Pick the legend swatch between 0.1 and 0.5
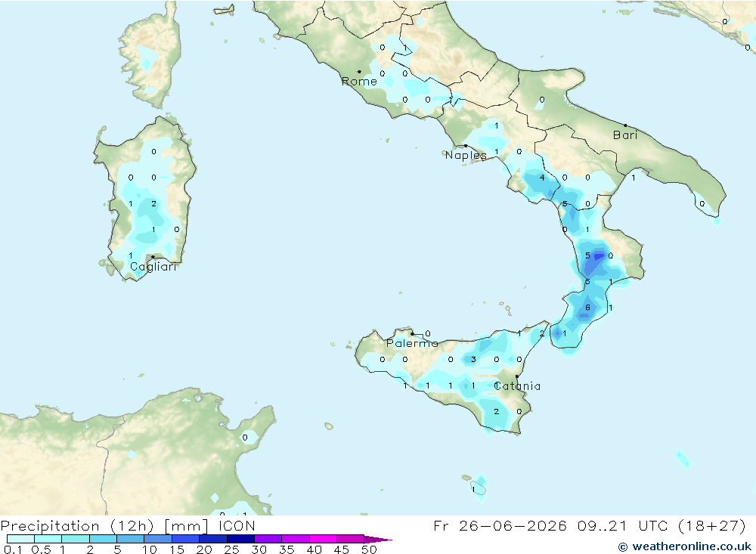 [x=20, y=539]
